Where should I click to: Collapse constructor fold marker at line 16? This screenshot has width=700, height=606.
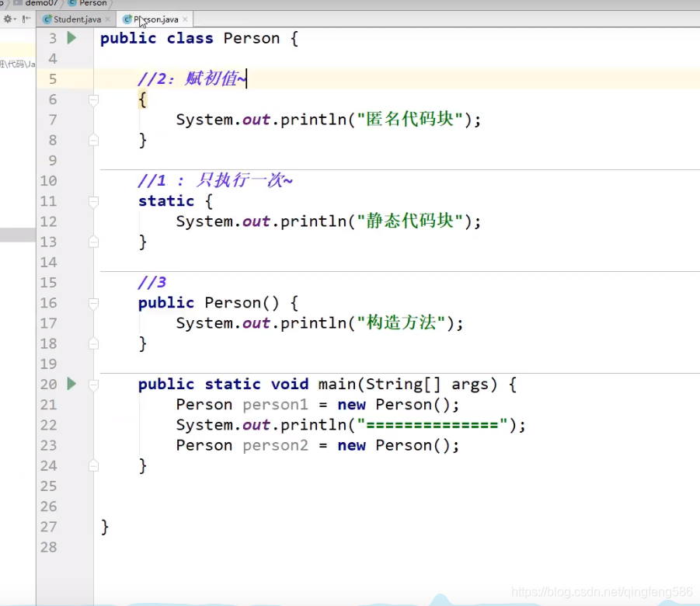click(x=93, y=303)
